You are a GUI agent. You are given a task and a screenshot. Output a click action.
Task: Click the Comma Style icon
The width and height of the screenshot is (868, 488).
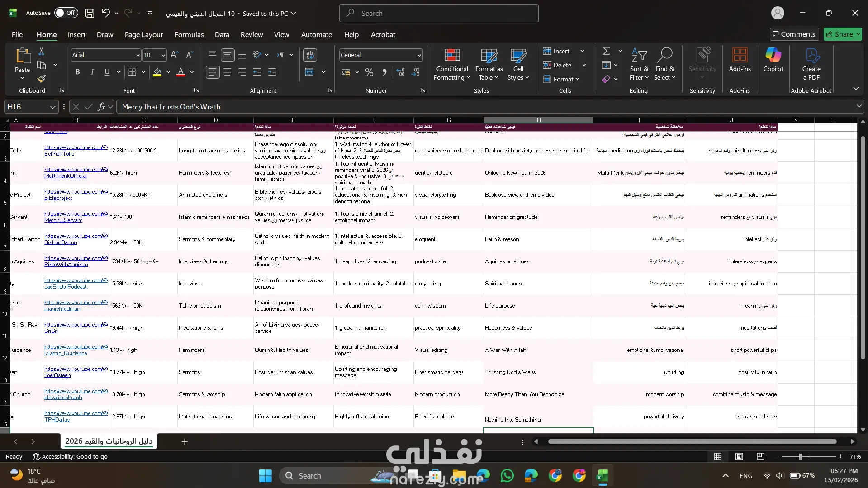click(384, 72)
